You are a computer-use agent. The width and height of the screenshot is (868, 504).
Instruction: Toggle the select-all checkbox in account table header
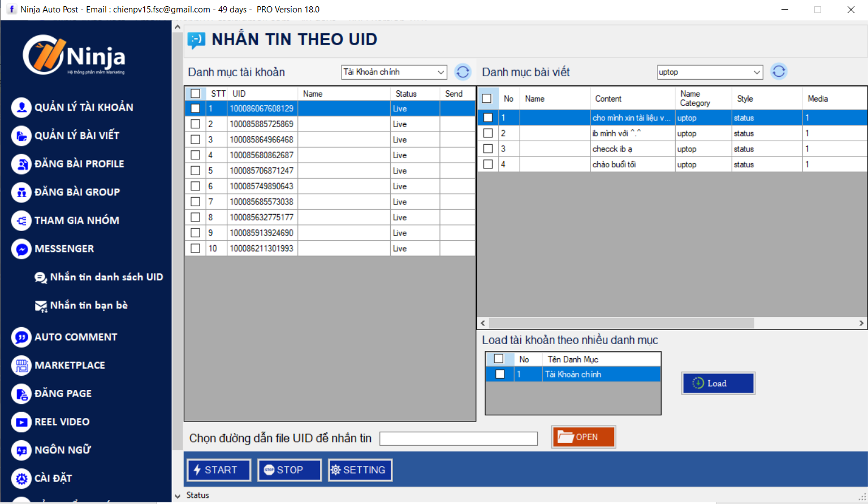pos(195,94)
